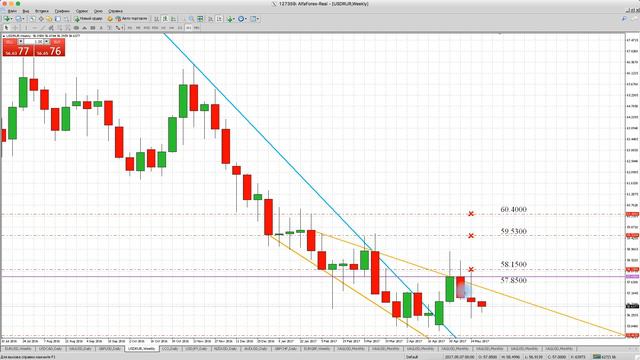Switch to GBPUSD,Daily chart tab
This screenshot has width=640, height=360.
click(110, 349)
